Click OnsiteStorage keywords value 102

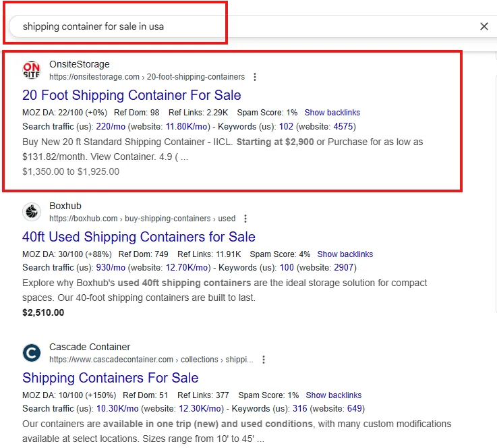(286, 126)
